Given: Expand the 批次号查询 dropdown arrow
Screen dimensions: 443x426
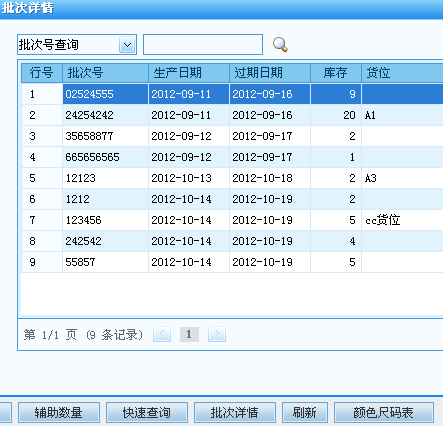Looking at the screenshot, I should tap(127, 45).
